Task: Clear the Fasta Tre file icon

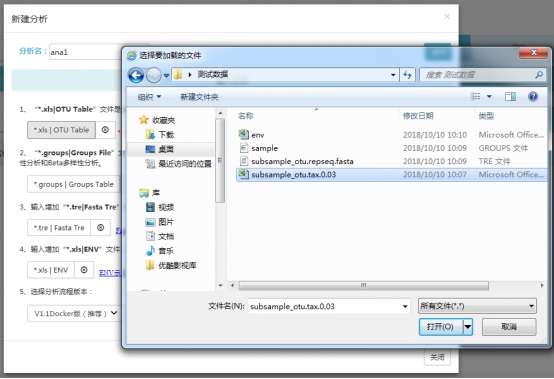Action: pyautogui.click(x=100, y=227)
